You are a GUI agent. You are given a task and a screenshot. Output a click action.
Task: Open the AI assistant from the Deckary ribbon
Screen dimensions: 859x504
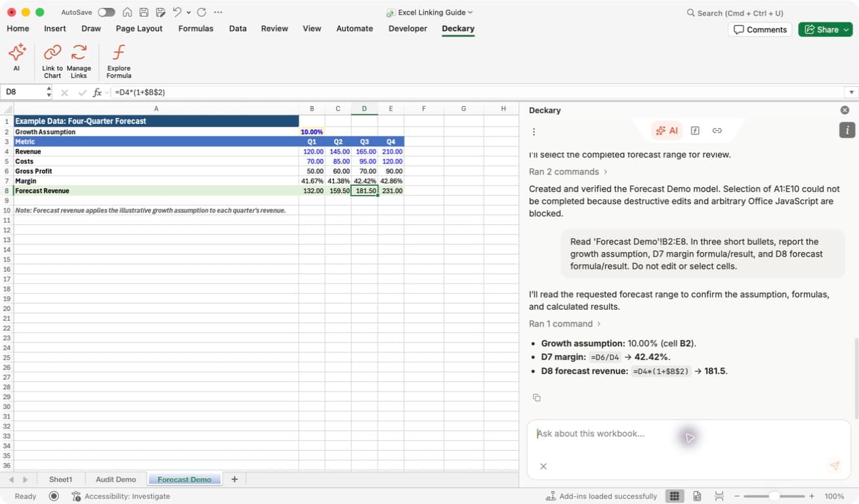click(16, 58)
